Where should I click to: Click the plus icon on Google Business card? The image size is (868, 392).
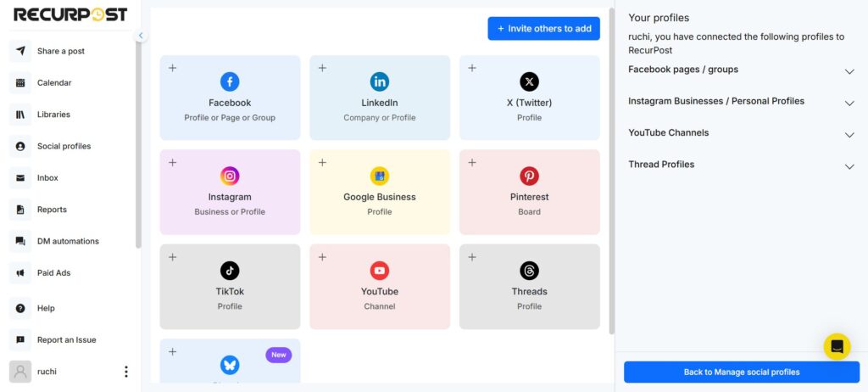point(322,162)
